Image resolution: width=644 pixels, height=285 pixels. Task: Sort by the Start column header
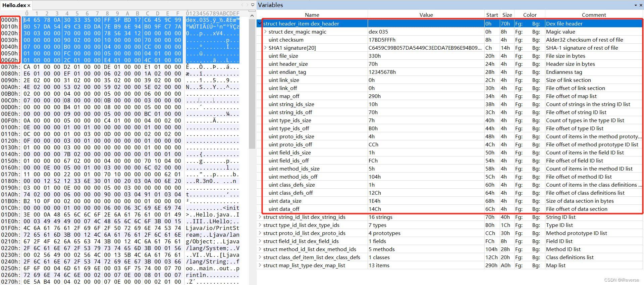point(492,15)
